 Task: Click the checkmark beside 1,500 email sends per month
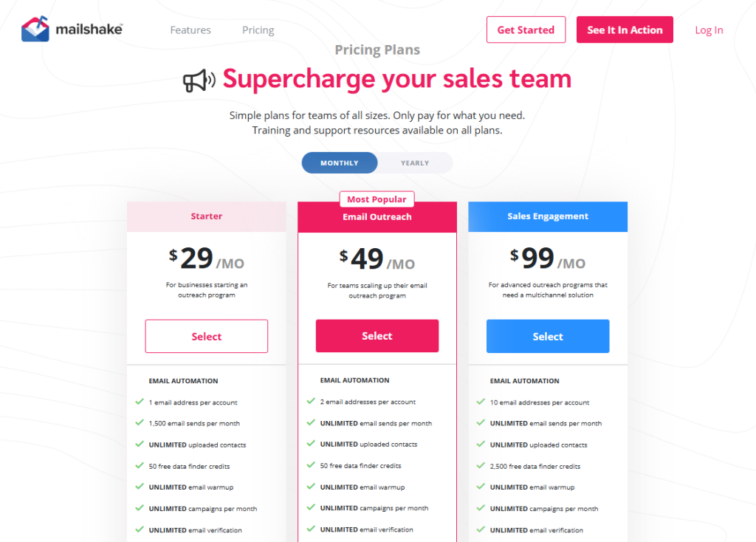click(140, 424)
